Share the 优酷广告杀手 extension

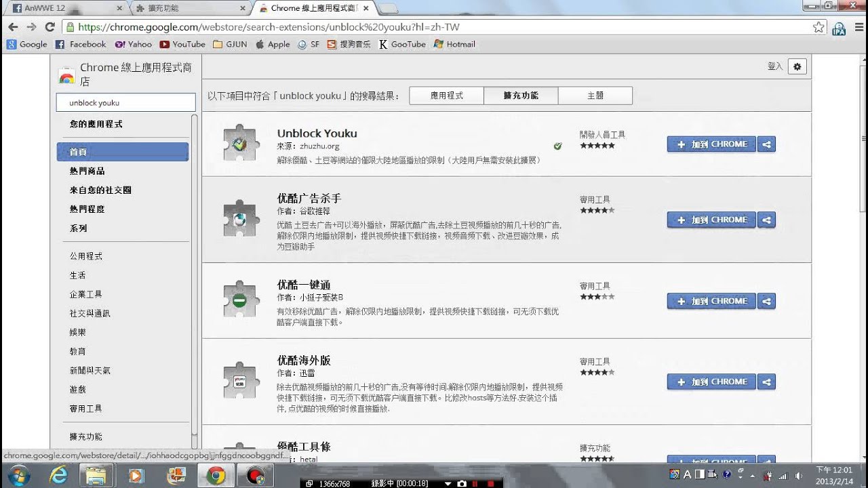[766, 220]
